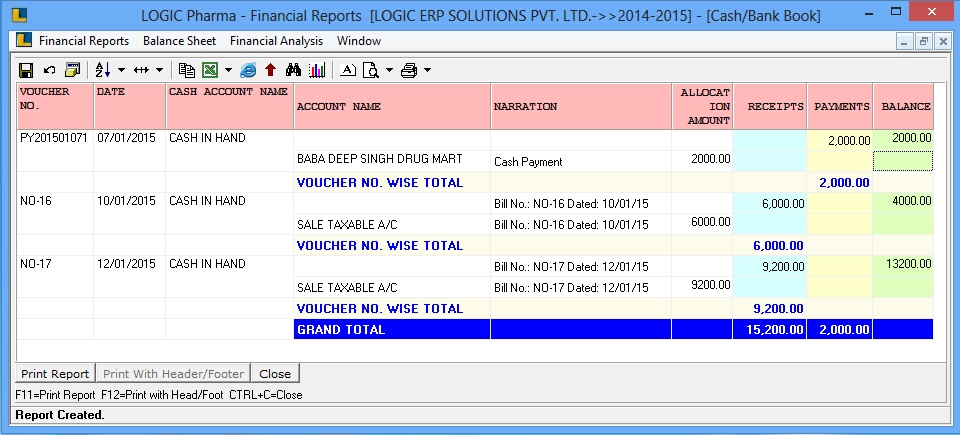Click the application logo in menu bar
960x435 pixels.
click(24, 40)
